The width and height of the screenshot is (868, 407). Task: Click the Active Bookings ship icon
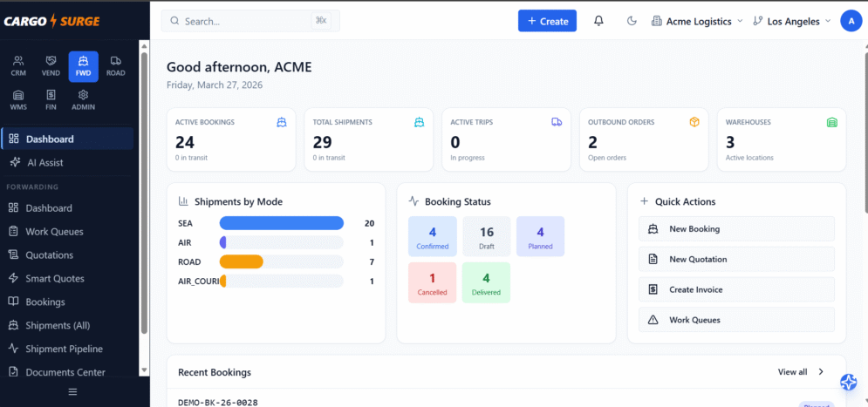282,122
